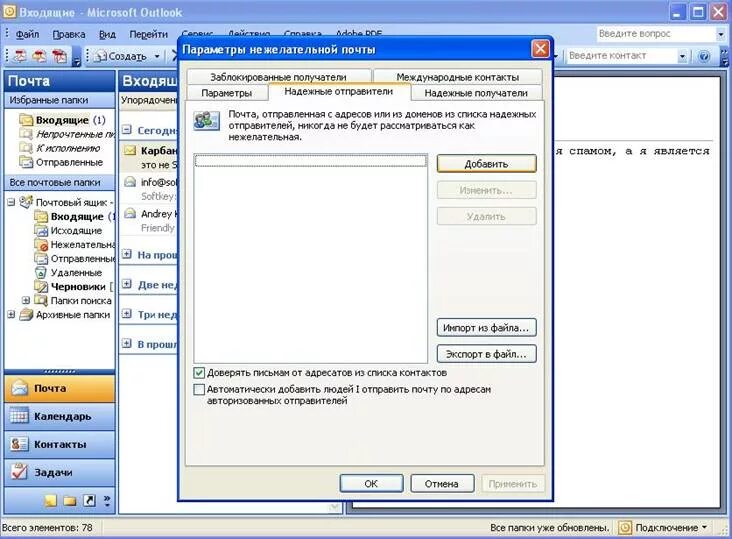
Task: Close the junk mail options dialog
Action: (540, 49)
